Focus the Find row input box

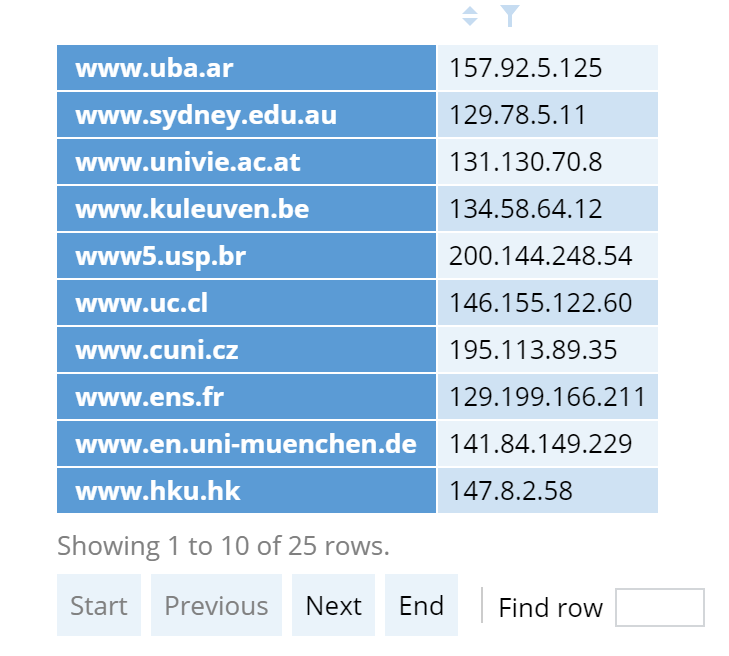click(x=659, y=607)
